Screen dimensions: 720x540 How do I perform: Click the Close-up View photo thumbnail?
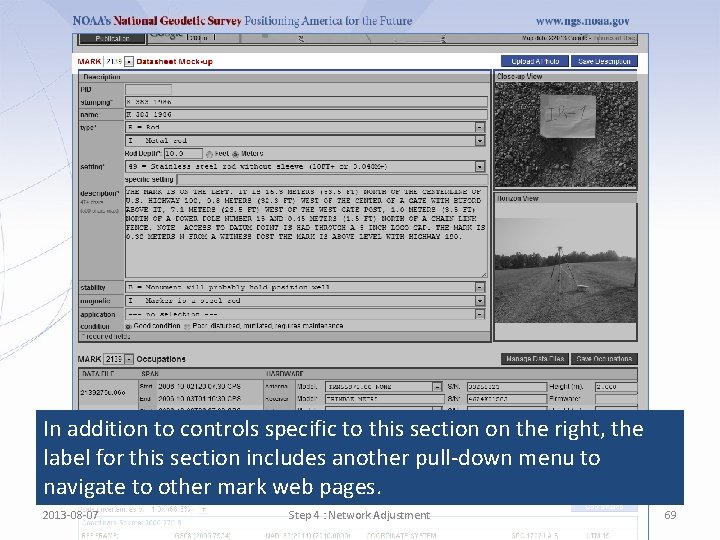[x=565, y=135]
